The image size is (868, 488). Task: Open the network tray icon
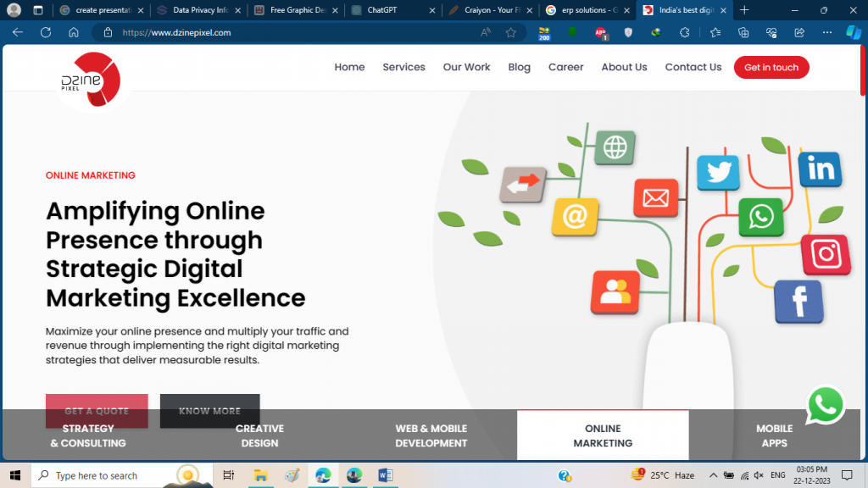tap(744, 475)
